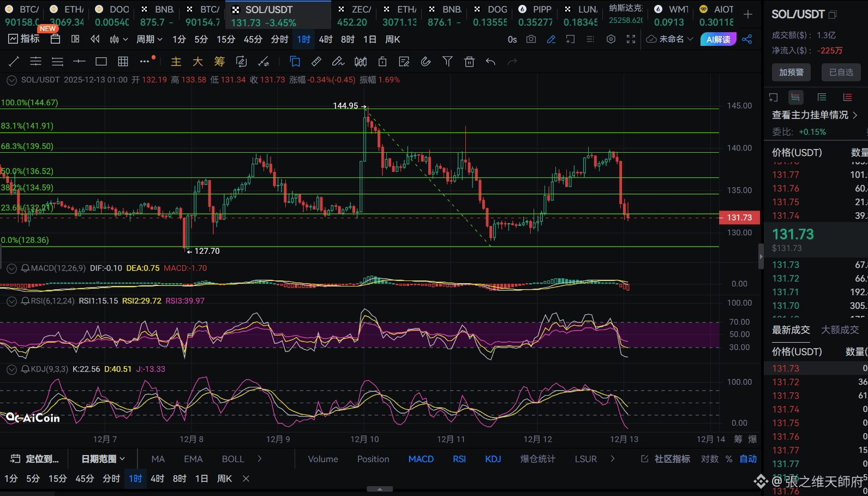The width and height of the screenshot is (868, 496).
Task: Click the screenshot camera icon
Action: pos(531,39)
